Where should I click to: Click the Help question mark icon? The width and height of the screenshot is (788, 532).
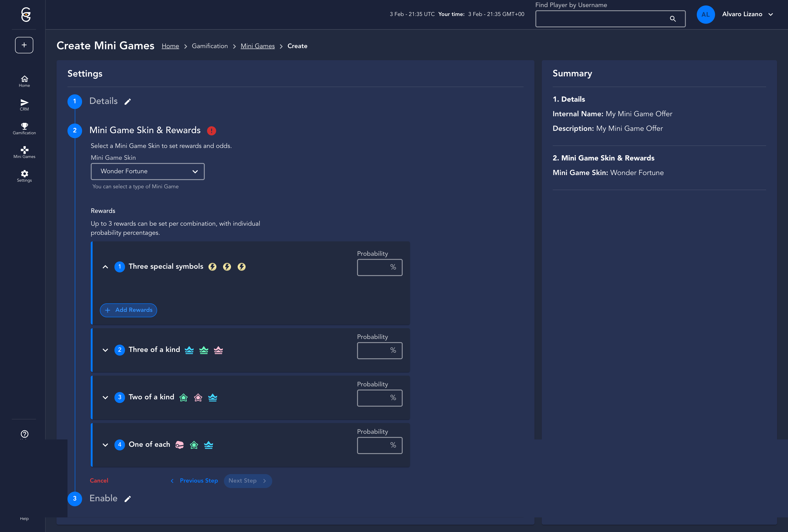pyautogui.click(x=24, y=434)
